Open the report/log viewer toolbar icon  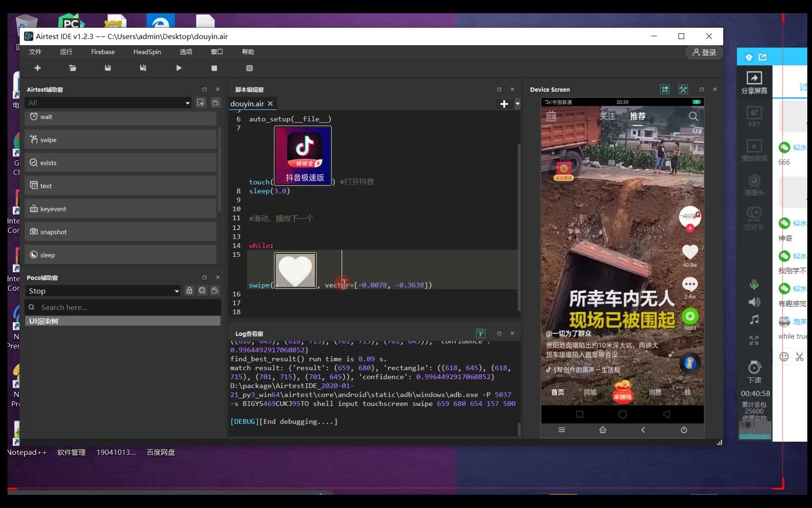(250, 68)
